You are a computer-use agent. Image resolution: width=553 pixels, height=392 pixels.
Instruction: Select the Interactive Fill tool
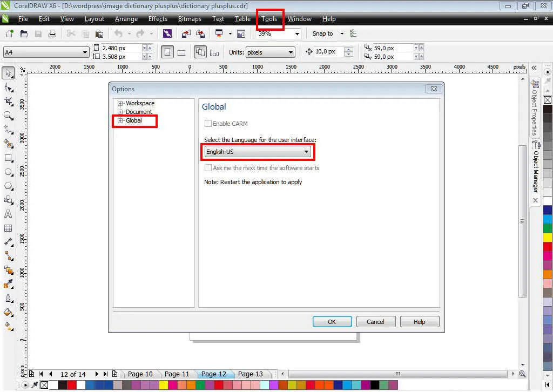click(8, 326)
